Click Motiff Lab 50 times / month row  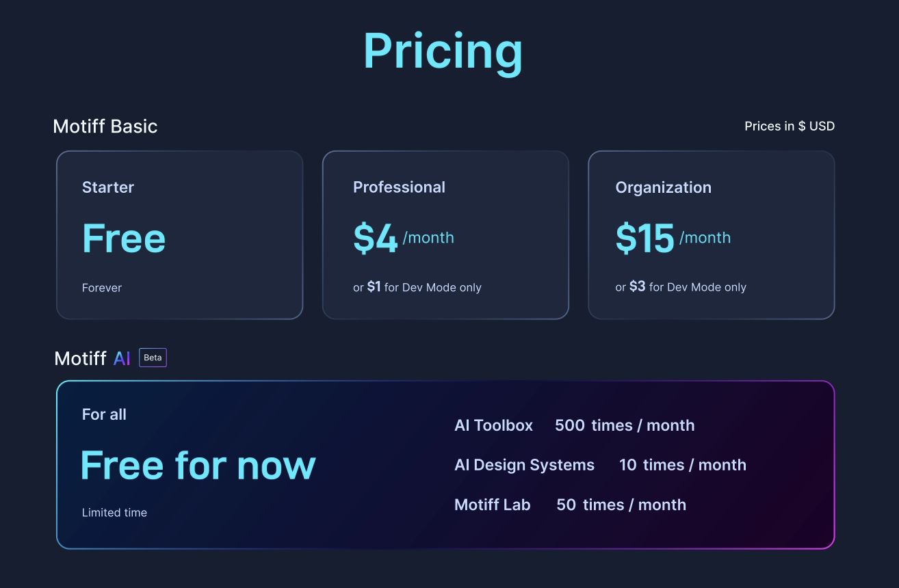(570, 505)
